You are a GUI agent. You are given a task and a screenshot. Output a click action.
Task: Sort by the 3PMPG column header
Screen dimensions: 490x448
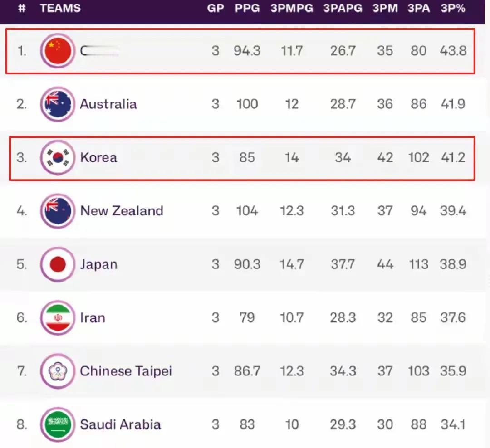(x=292, y=8)
